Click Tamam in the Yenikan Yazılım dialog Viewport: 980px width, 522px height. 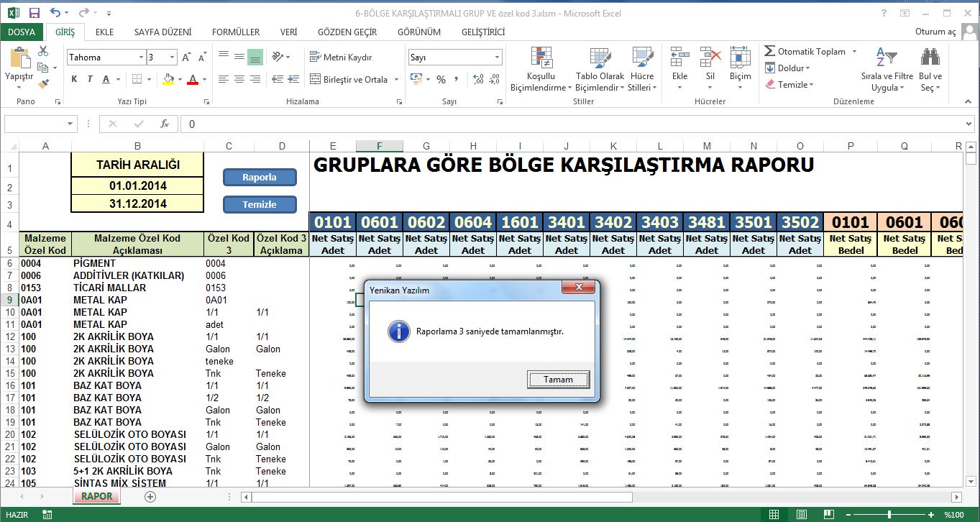click(x=558, y=379)
